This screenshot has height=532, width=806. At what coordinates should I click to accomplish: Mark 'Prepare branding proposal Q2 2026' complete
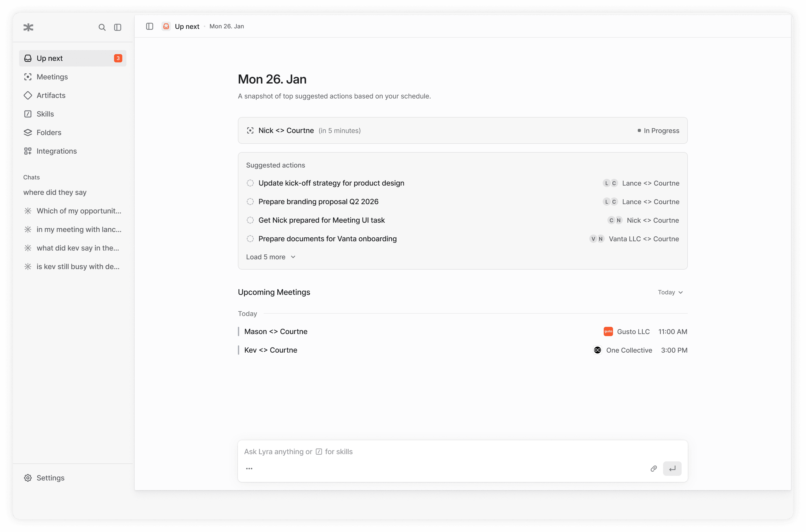(250, 202)
